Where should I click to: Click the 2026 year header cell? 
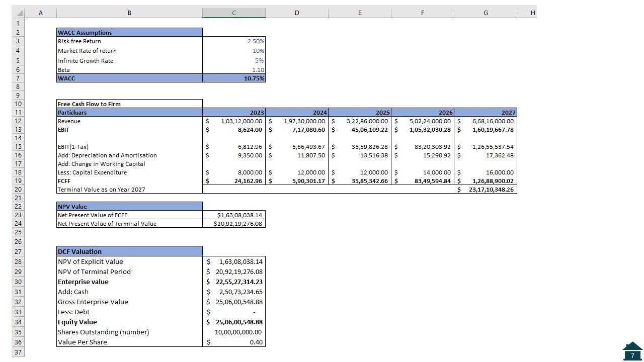[423, 113]
